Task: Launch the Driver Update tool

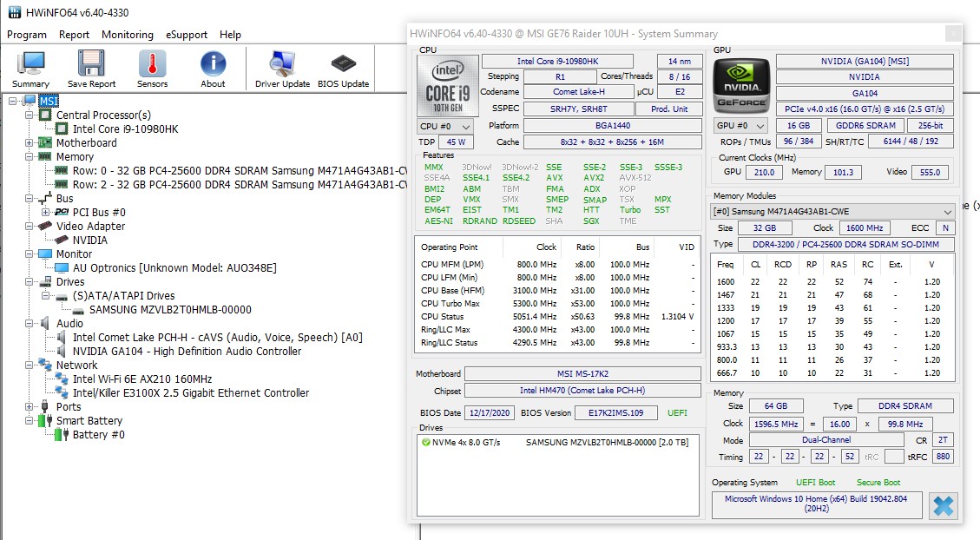Action: (282, 69)
